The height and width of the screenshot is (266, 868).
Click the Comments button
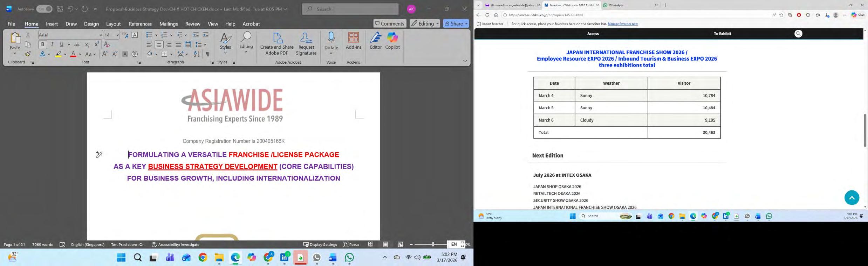[389, 23]
